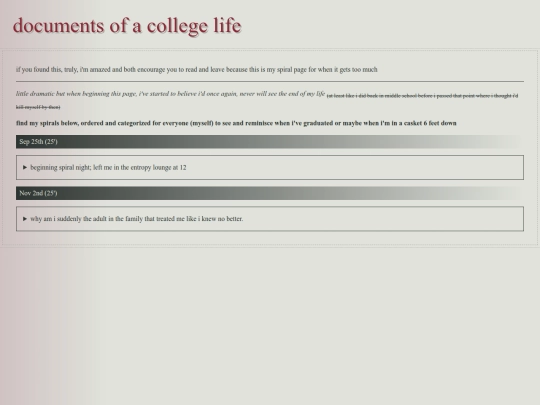Screen dimensions: 540x405
Task: Expand the triangle beside 'why am i suddenly'
Action: (25, 219)
